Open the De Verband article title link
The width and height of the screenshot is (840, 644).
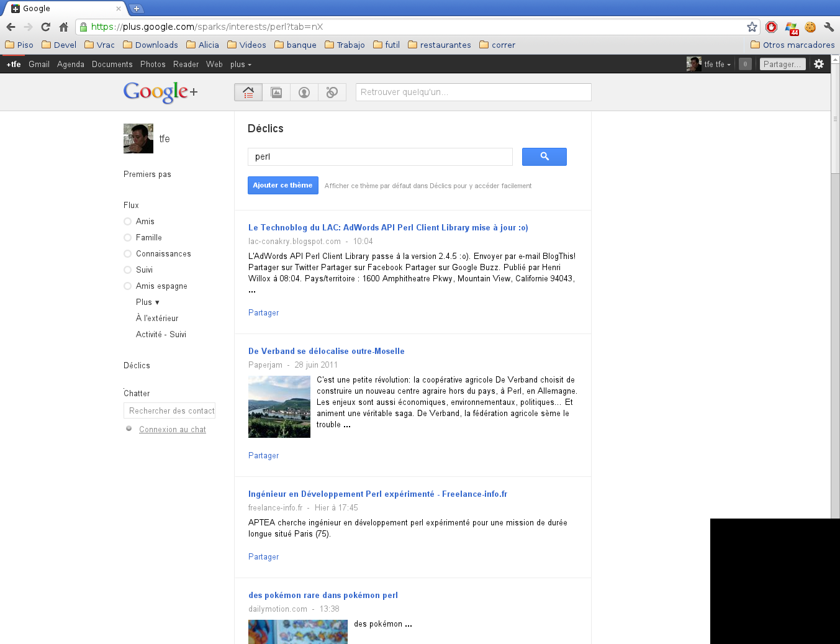pyautogui.click(x=327, y=351)
